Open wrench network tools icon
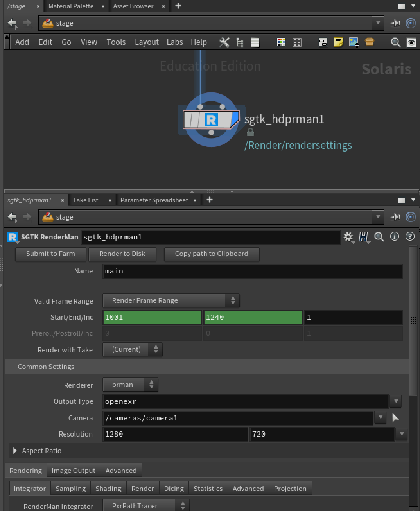This screenshot has height=511, width=420. [x=224, y=42]
